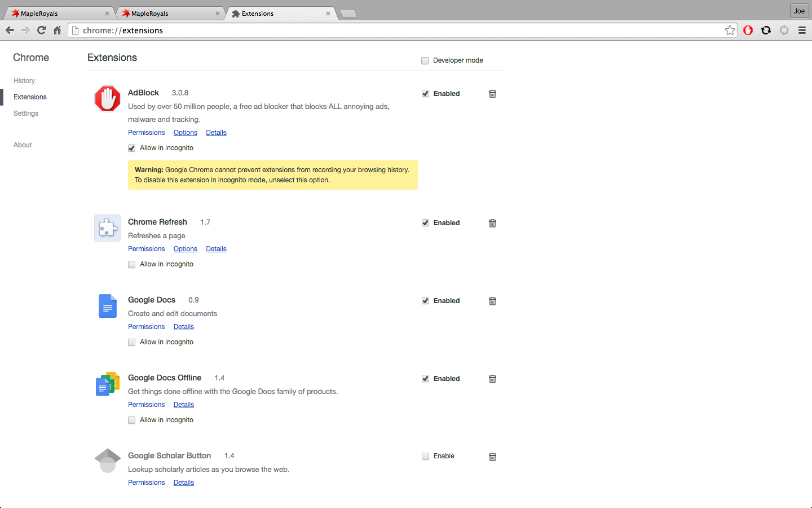Click the Google Docs Offline icon
The image size is (812, 508).
[108, 384]
